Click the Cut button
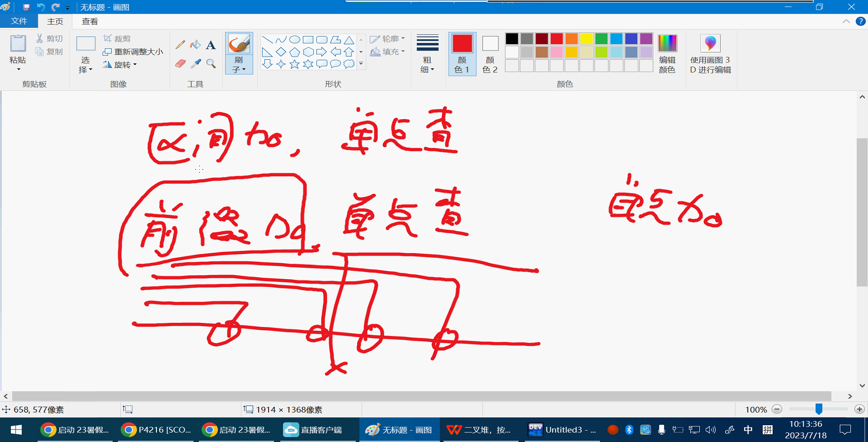 [x=49, y=39]
